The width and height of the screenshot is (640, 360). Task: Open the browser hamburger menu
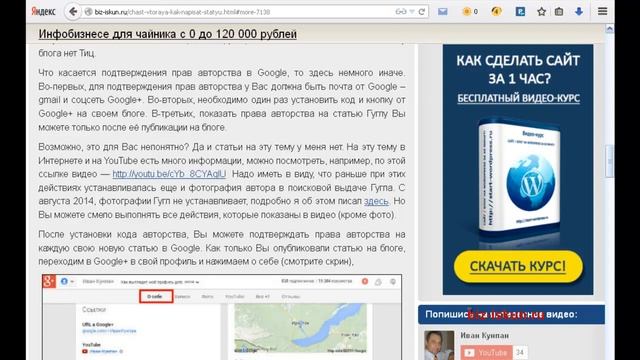(602, 11)
